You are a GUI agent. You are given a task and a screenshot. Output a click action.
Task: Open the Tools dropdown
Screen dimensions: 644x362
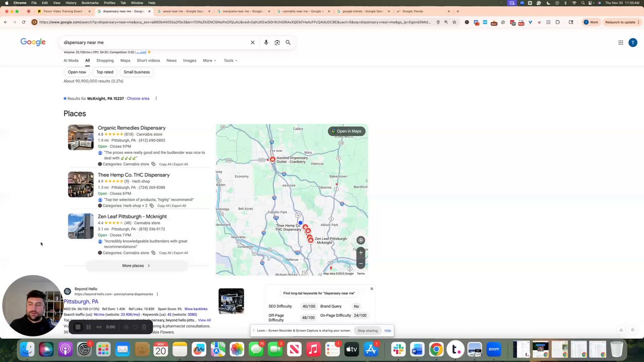click(230, 60)
